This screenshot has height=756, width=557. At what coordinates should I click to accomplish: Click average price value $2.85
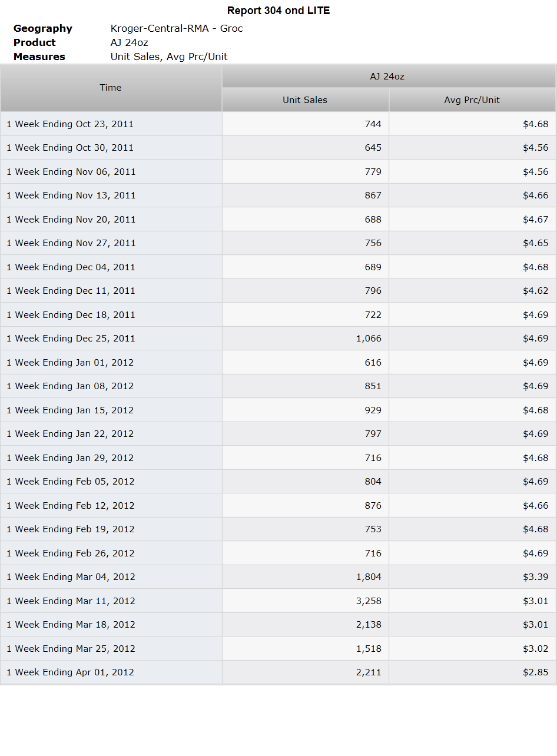tap(535, 672)
